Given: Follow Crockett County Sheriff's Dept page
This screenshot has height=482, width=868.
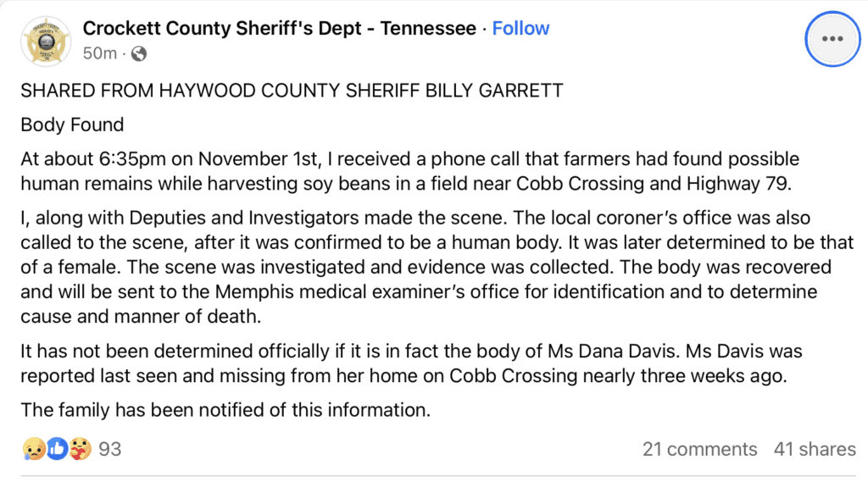Looking at the screenshot, I should 520,28.
